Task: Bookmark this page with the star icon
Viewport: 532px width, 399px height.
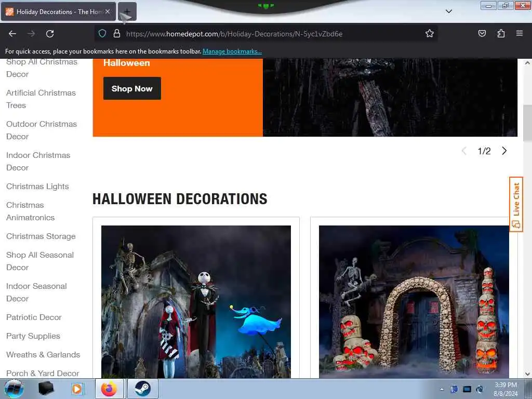Action: (430, 34)
